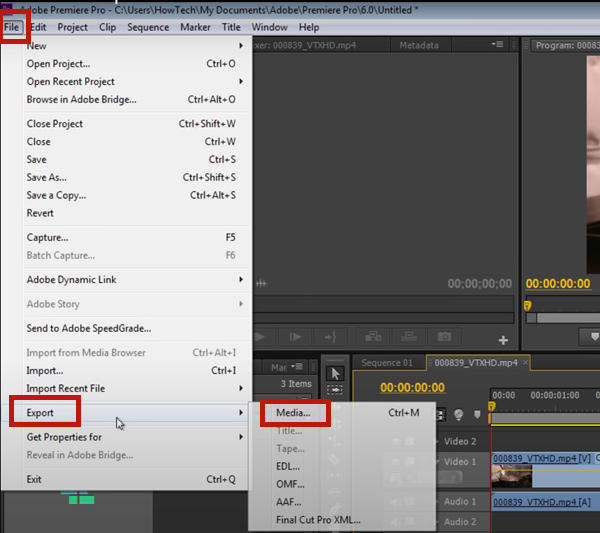This screenshot has height=533, width=600.
Task: Open the Edit menu
Action: coord(38,27)
